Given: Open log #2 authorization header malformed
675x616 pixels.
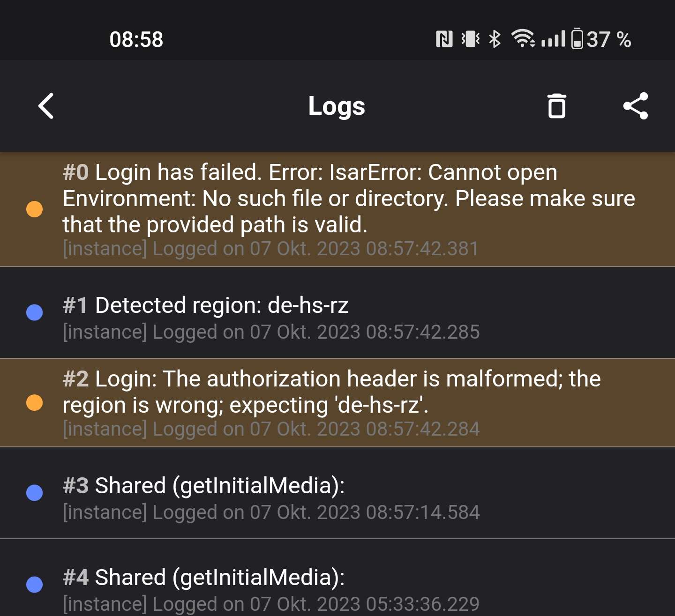Looking at the screenshot, I should 337,403.
